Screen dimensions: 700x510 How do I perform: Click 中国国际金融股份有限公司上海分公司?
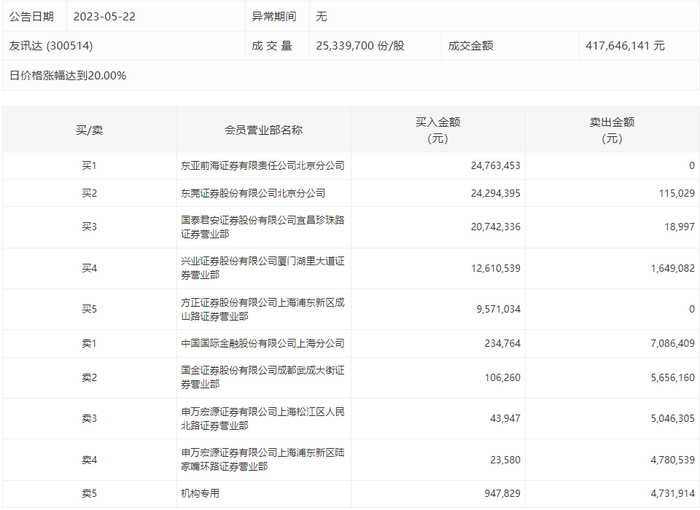click(262, 343)
